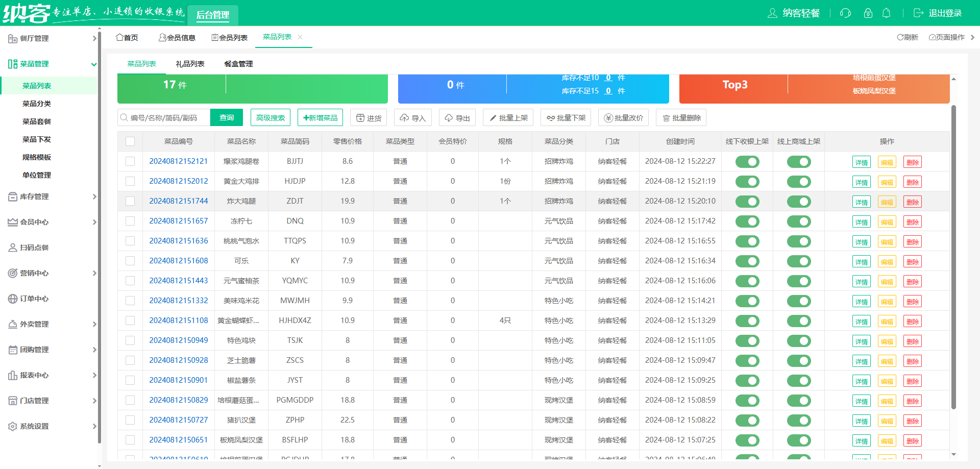Click the customer service headset icon
The image size is (980, 469).
point(845,13)
